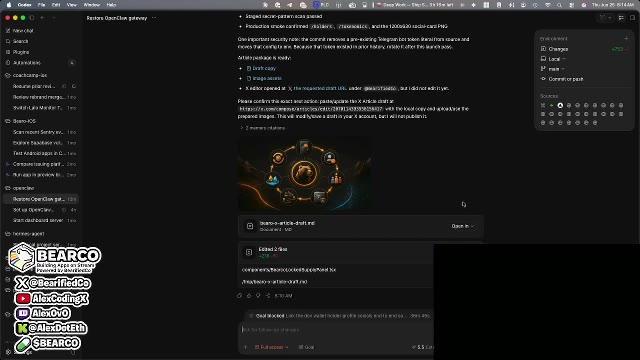640x360 pixels.
Task: Click the green source icon under Sources
Action: [x=551, y=105]
